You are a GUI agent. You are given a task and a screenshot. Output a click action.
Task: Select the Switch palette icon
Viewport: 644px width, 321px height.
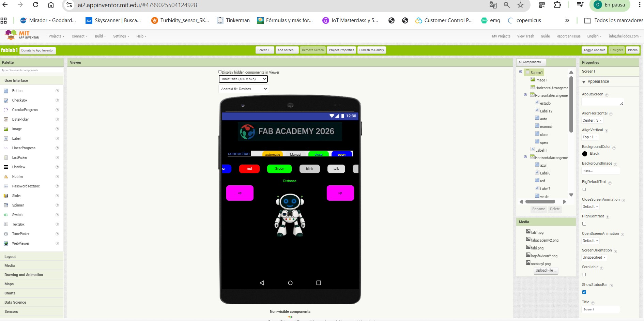click(6, 215)
